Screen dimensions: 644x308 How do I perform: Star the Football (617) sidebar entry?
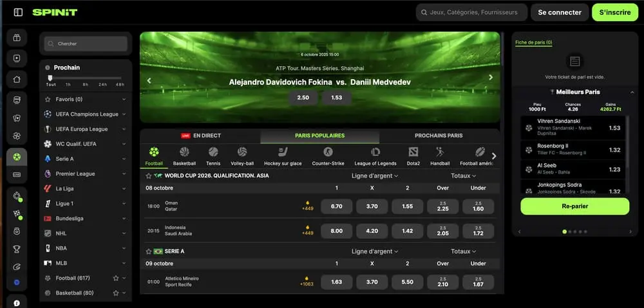(116, 278)
